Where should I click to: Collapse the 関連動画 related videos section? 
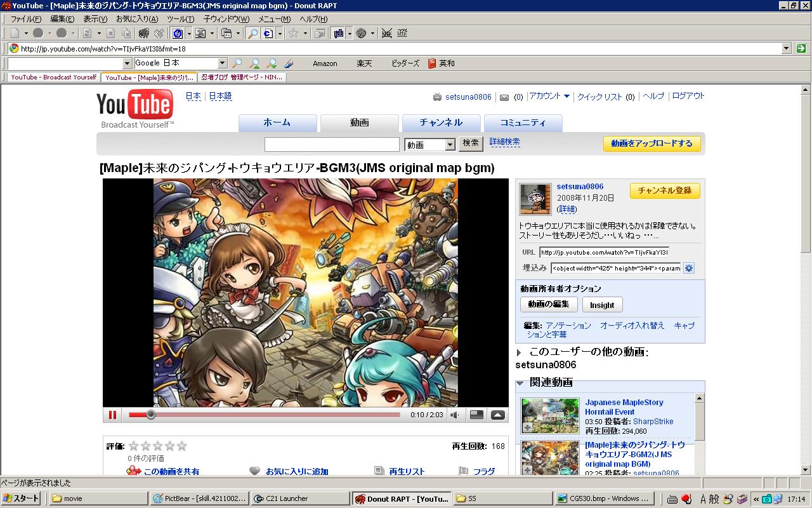[520, 383]
